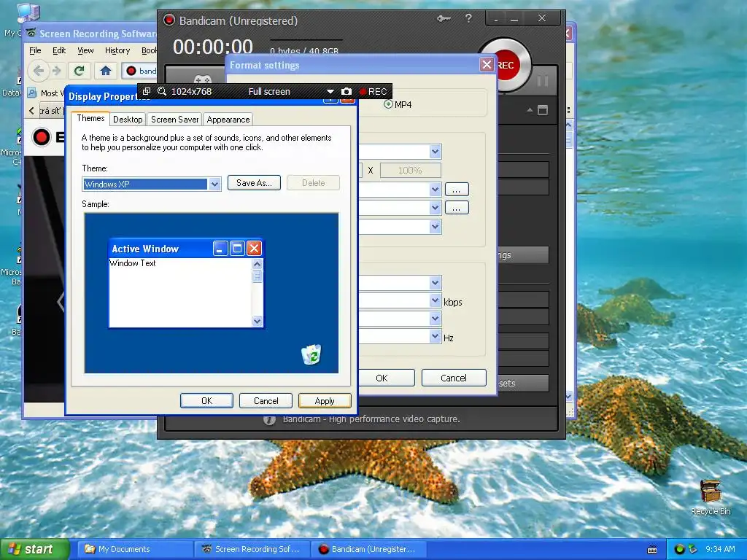The image size is (747, 560).
Task: Click small REC button on capture bar
Action: 373,91
